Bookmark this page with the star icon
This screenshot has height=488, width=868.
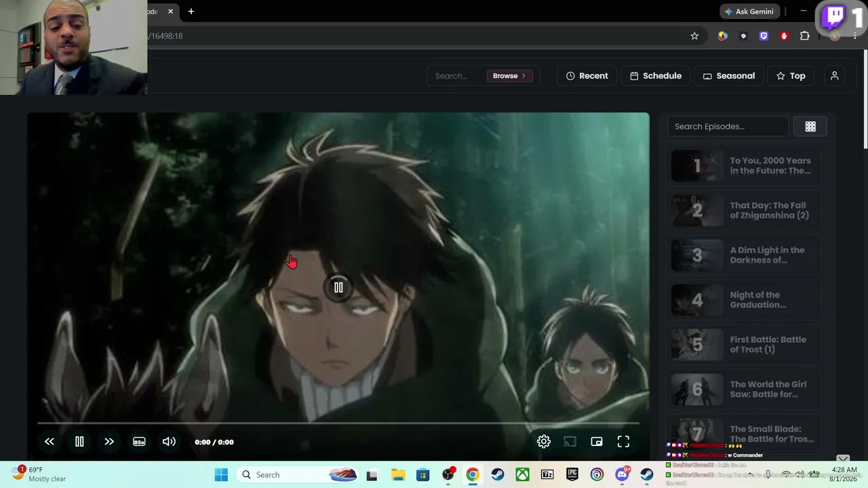(x=694, y=36)
